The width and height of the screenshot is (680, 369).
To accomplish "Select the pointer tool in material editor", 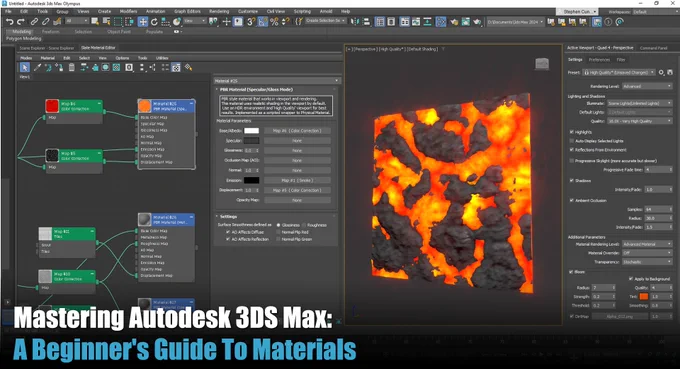I will coord(24,67).
